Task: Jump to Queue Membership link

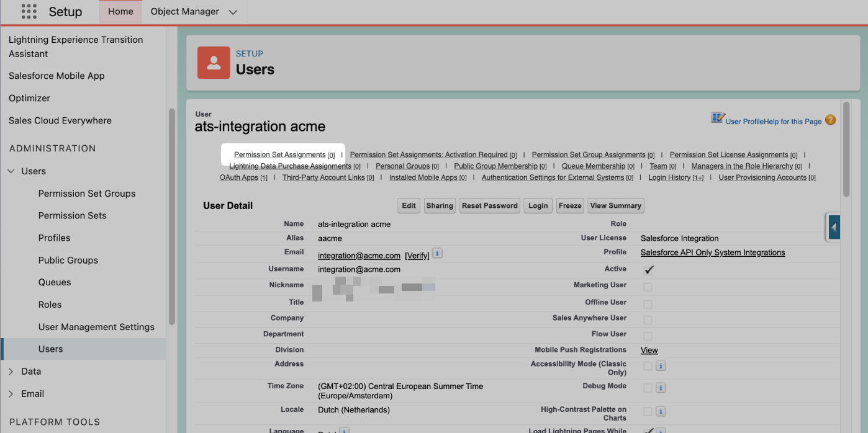Action: pyautogui.click(x=594, y=166)
